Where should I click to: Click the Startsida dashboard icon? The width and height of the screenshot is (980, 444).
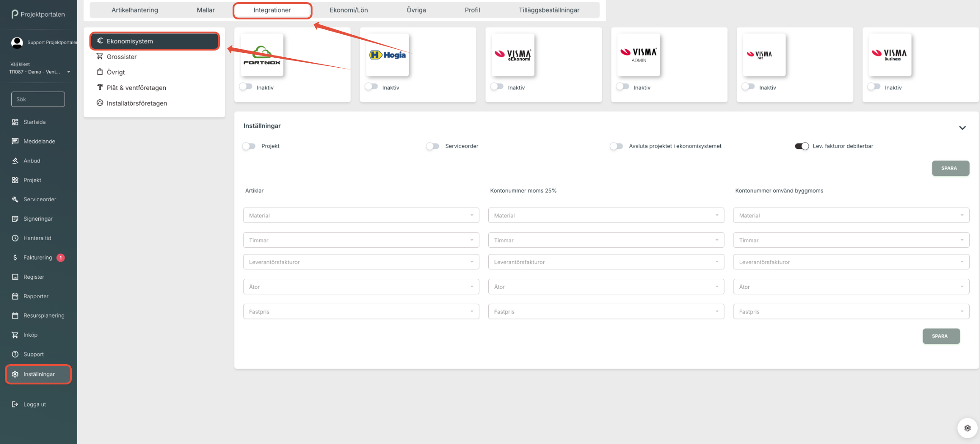pyautogui.click(x=15, y=122)
